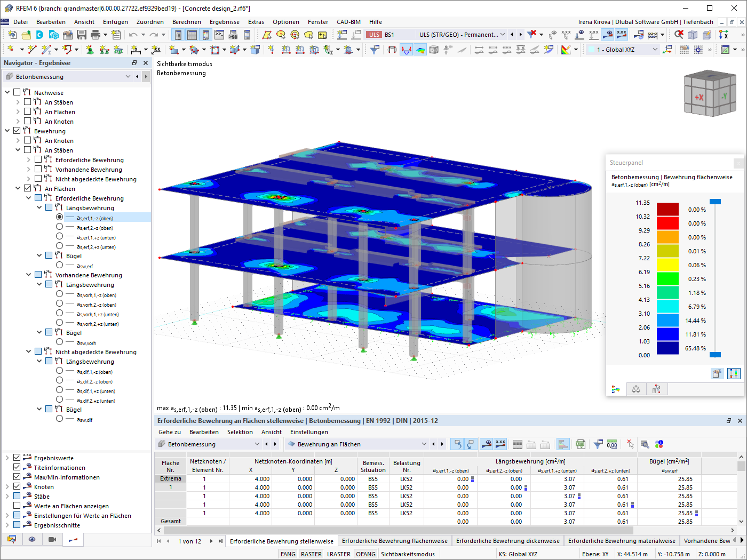Select the new line tool icon
The height and width of the screenshot is (560, 747).
(32, 50)
